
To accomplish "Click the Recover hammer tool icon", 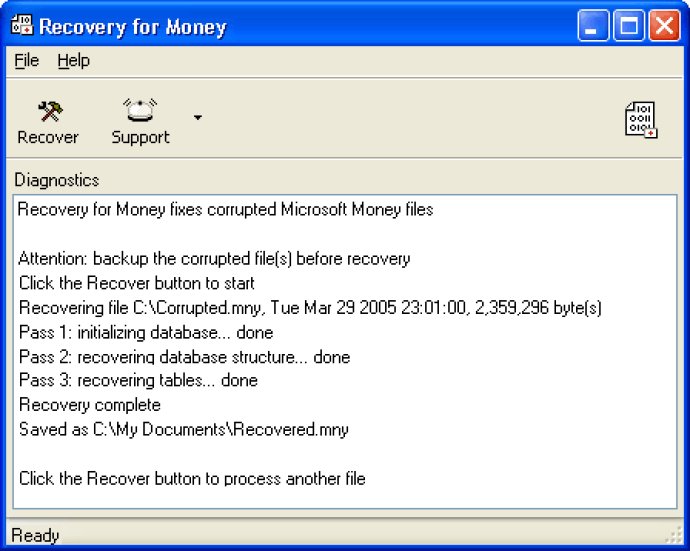I will tap(50, 111).
